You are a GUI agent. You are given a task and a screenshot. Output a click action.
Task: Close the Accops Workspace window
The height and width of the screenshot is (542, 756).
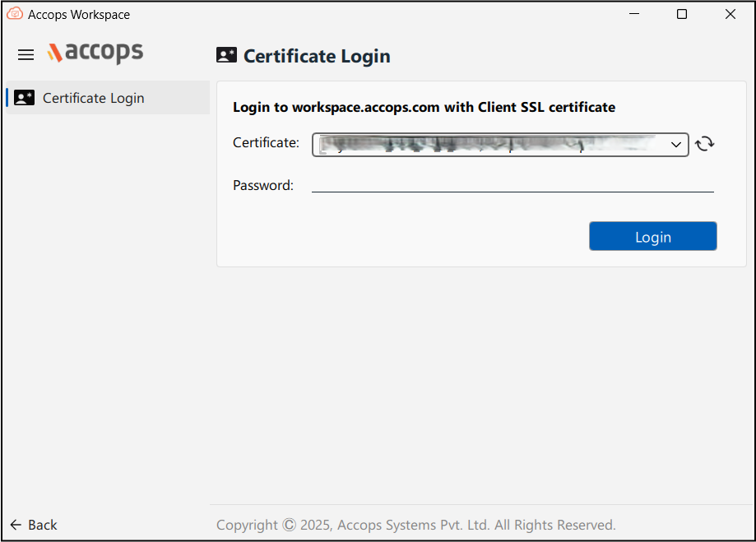pos(730,14)
